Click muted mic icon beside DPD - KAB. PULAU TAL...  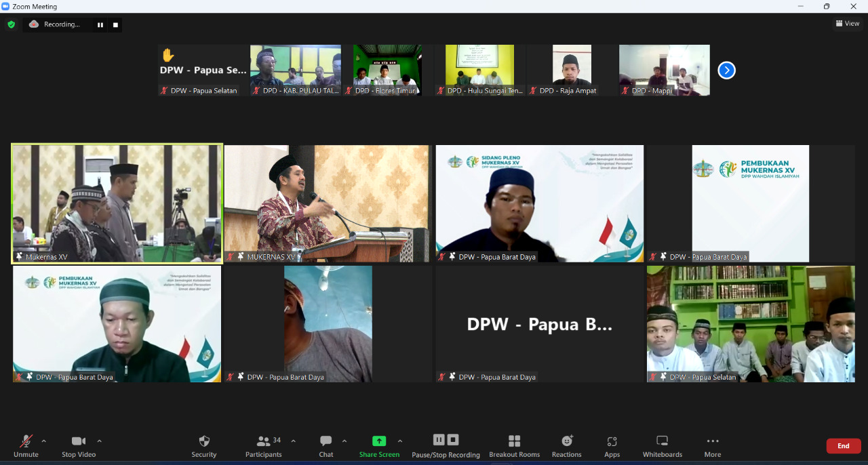click(x=256, y=91)
